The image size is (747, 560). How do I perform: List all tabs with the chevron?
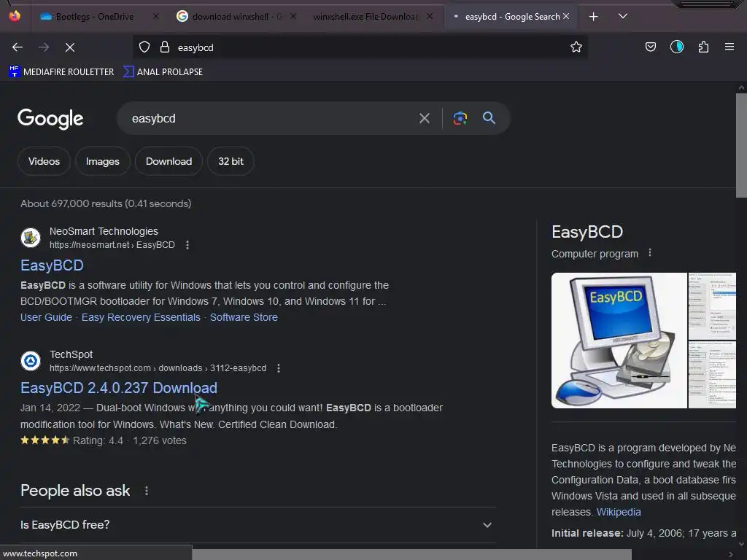point(623,16)
